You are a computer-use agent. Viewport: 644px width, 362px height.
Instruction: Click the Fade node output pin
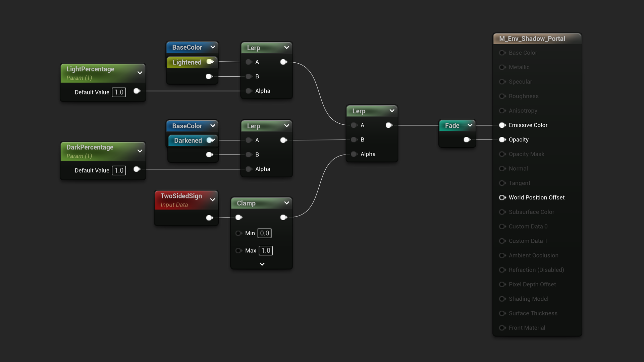(x=467, y=139)
